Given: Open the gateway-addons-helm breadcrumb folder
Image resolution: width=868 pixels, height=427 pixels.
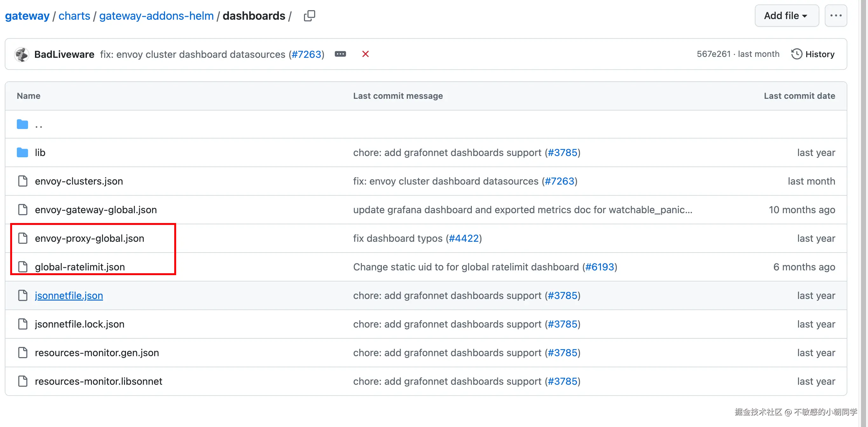Looking at the screenshot, I should 156,16.
